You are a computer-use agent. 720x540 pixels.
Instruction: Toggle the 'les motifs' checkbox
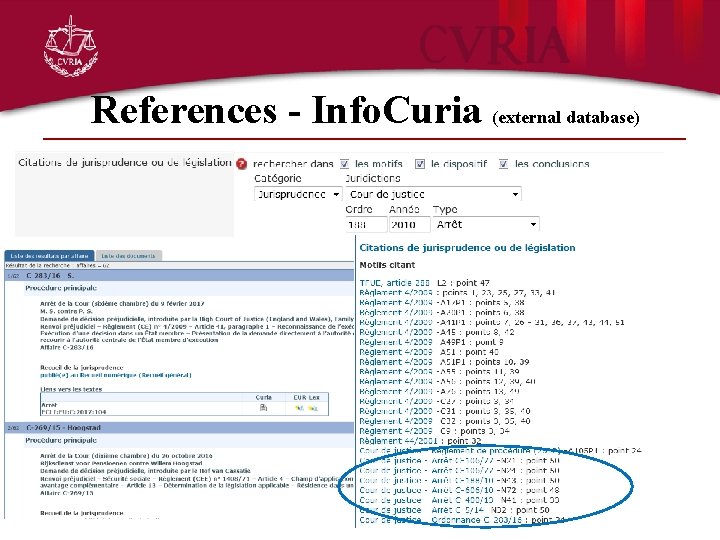point(344,164)
